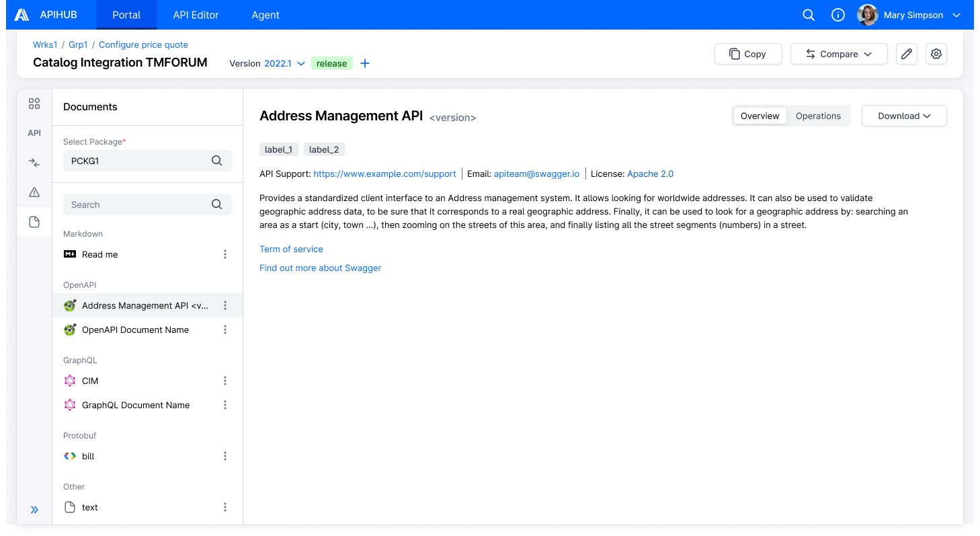Expand the sidebar with double chevron
980x536 pixels.
pyautogui.click(x=34, y=510)
